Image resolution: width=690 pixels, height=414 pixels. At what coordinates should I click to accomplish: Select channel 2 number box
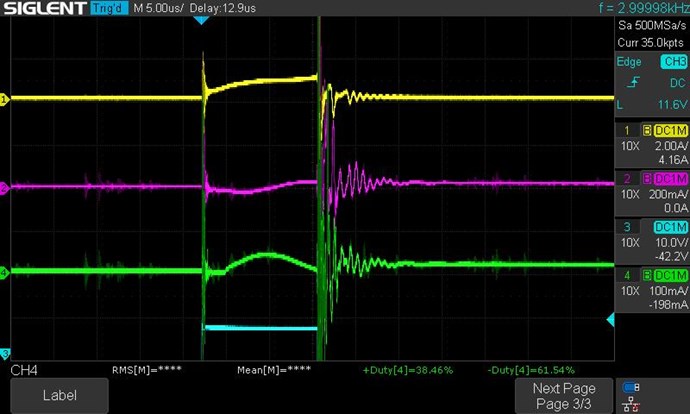point(627,179)
